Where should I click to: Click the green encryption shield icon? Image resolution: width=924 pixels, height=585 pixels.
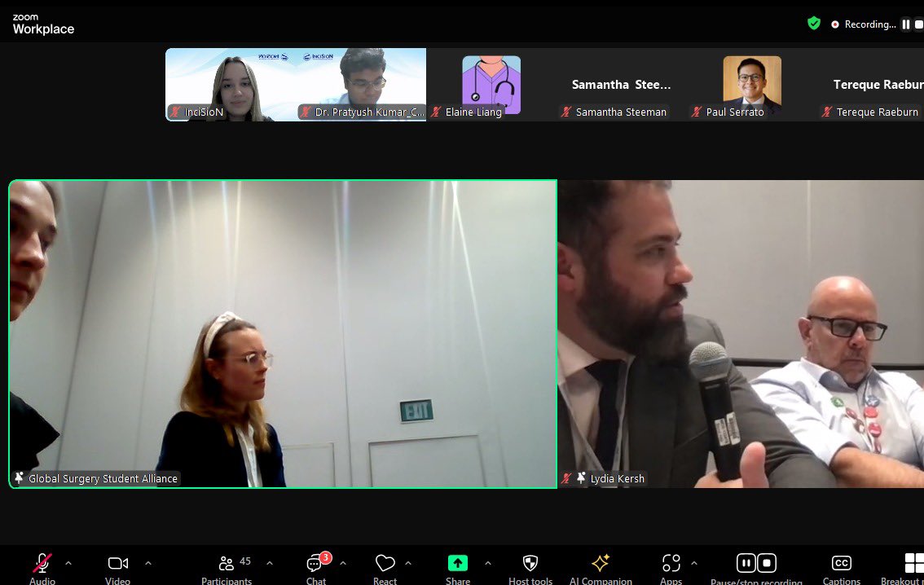[814, 24]
